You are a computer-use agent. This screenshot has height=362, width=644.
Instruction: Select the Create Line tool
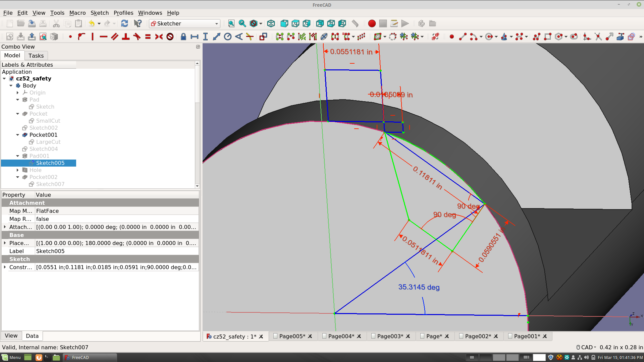point(463,37)
